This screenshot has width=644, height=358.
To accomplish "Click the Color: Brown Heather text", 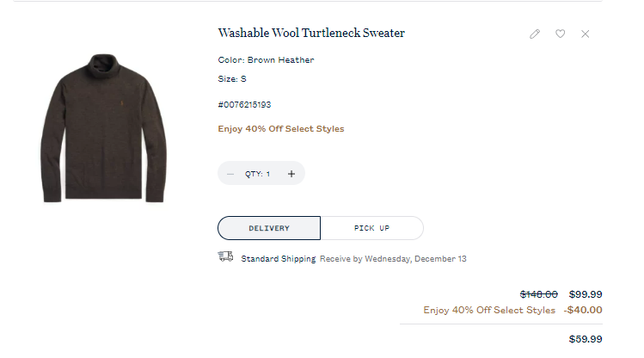I will (x=266, y=60).
